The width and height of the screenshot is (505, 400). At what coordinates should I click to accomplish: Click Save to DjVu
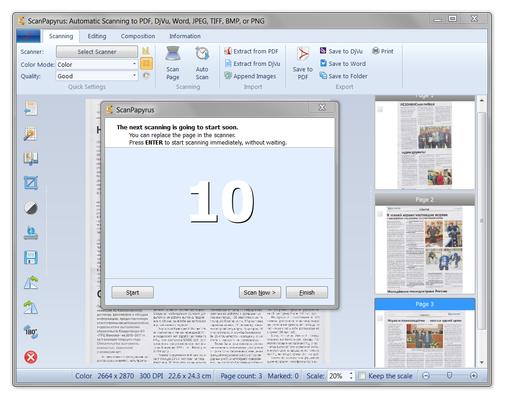(341, 51)
